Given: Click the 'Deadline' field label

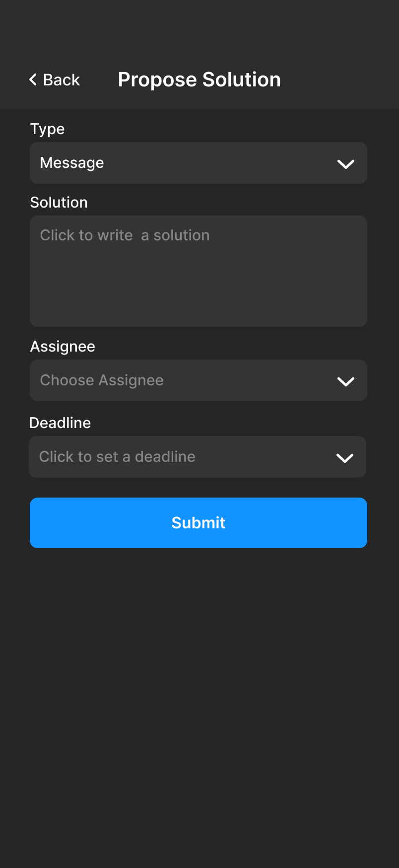Looking at the screenshot, I should 60,423.
